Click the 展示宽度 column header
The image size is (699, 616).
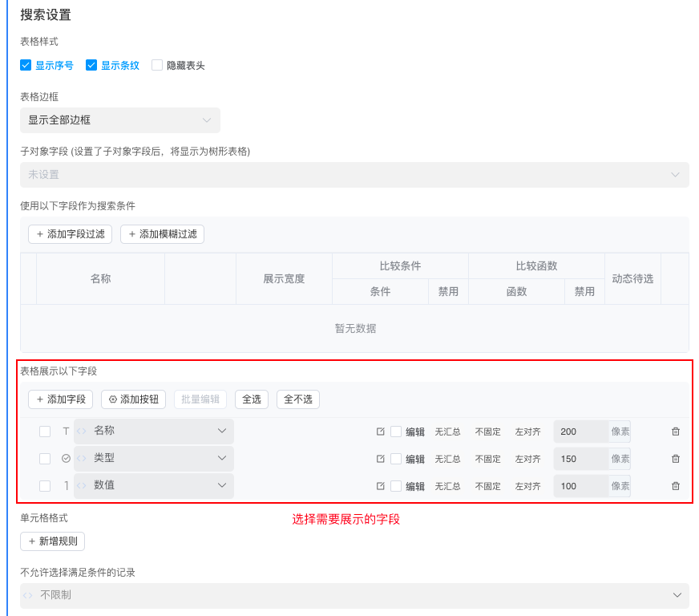click(x=284, y=279)
